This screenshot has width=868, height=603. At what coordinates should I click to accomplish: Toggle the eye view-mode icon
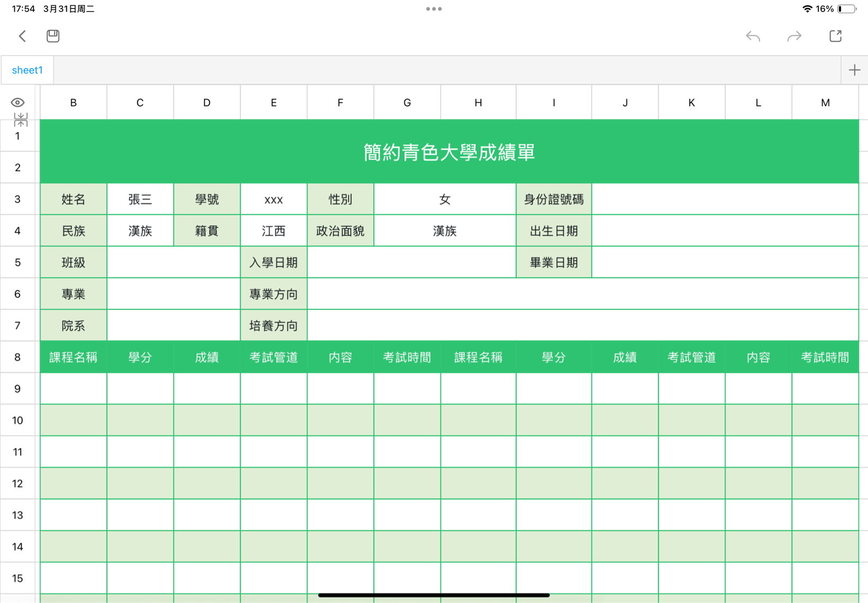pos(17,102)
